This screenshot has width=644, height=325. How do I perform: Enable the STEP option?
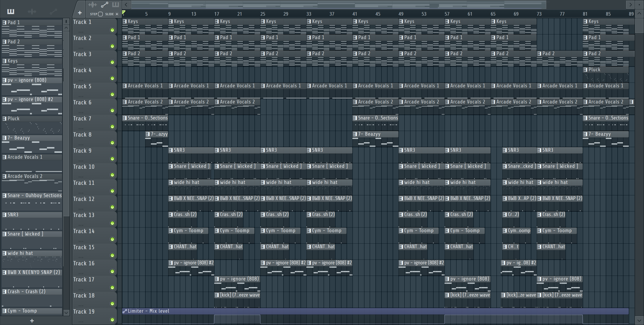[100, 14]
